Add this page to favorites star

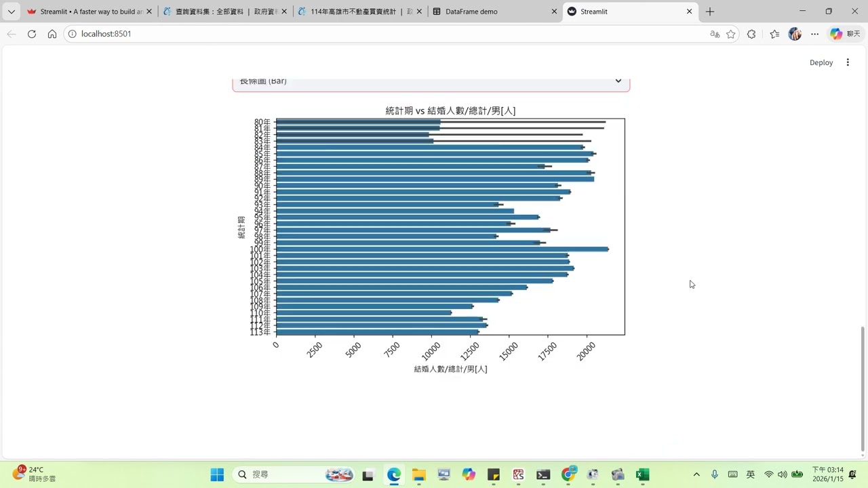point(731,34)
